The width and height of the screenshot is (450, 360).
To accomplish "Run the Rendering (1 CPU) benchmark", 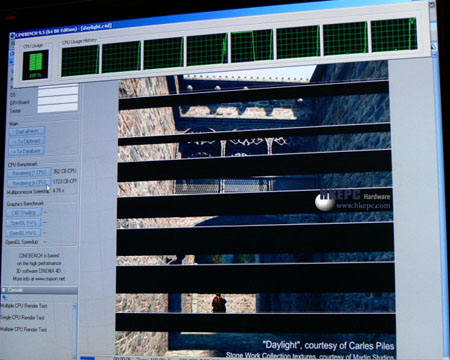I will [30, 173].
